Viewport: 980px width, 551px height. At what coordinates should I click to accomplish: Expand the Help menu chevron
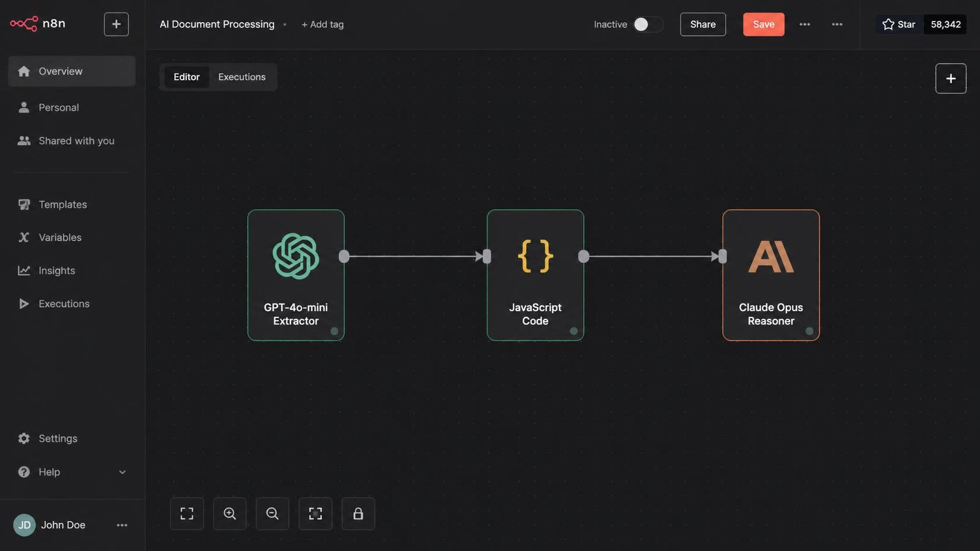(123, 472)
